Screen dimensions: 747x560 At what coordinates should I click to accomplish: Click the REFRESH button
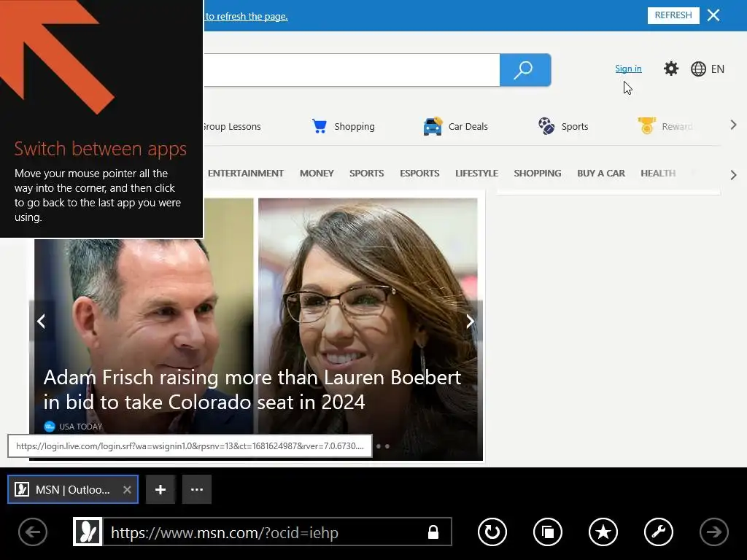673,15
